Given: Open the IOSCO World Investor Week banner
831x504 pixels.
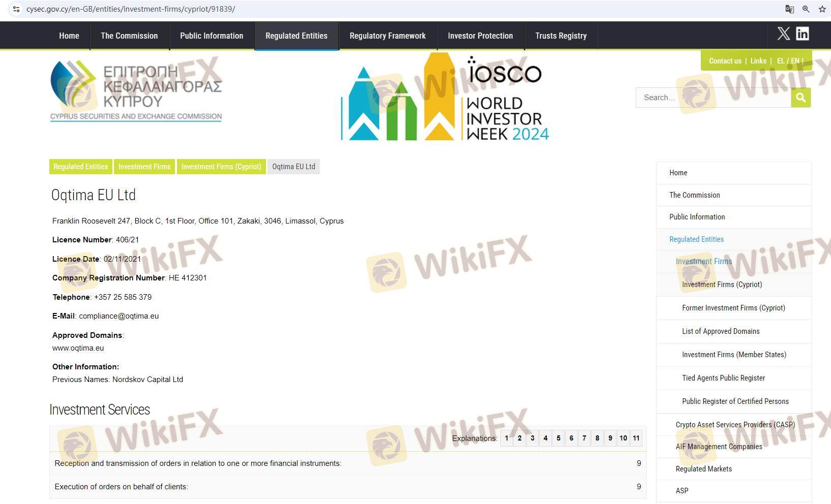Looking at the screenshot, I should tap(445, 98).
